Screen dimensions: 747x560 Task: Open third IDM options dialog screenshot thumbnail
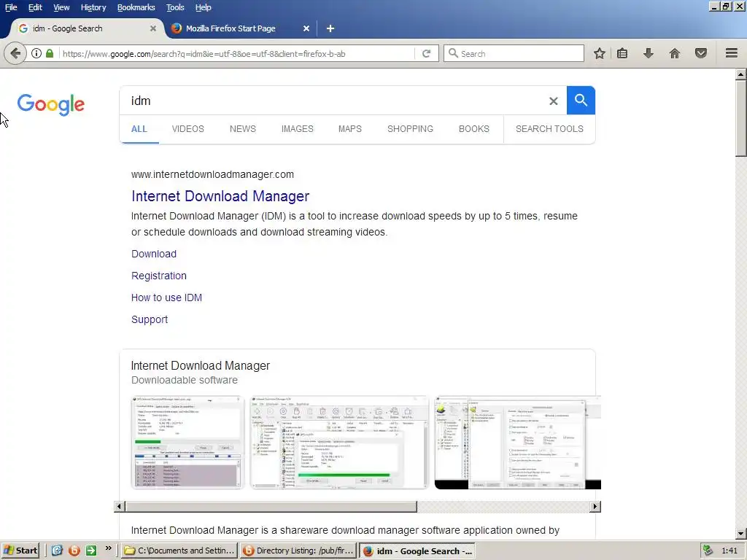(517, 443)
